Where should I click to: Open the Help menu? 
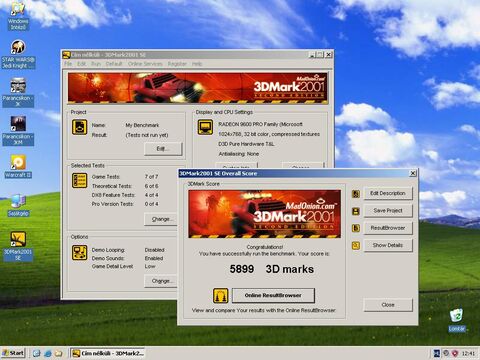[x=197, y=64]
